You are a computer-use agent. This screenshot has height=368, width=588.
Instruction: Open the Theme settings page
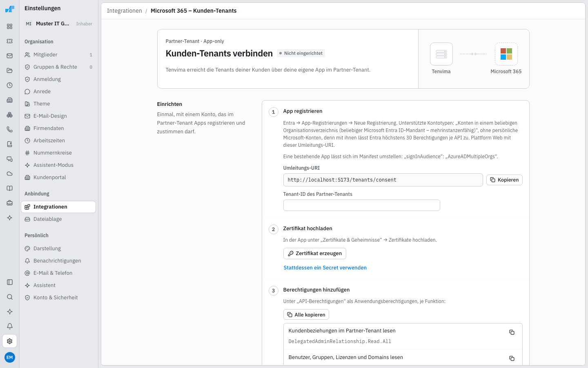(58, 104)
